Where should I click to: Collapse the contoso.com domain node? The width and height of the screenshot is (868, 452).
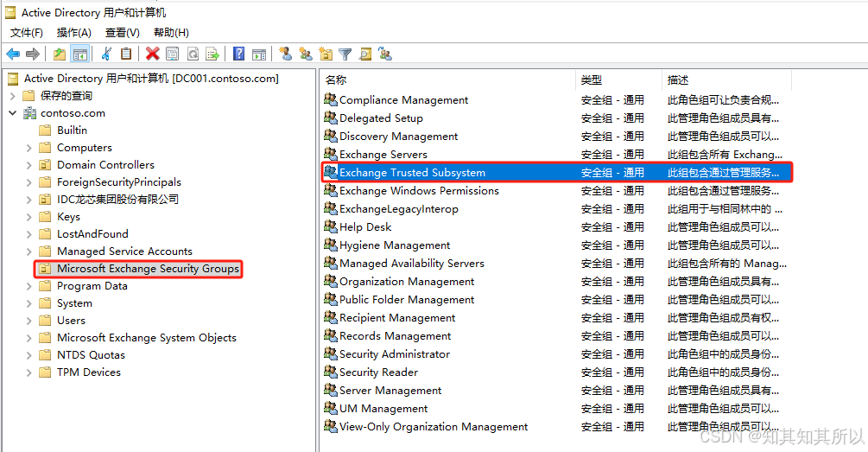coord(13,113)
